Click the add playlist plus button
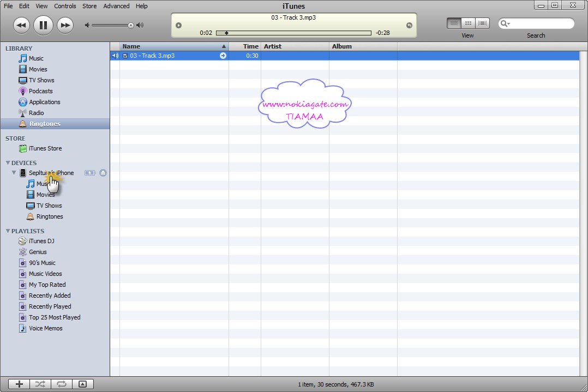This screenshot has height=392, width=588. point(19,384)
